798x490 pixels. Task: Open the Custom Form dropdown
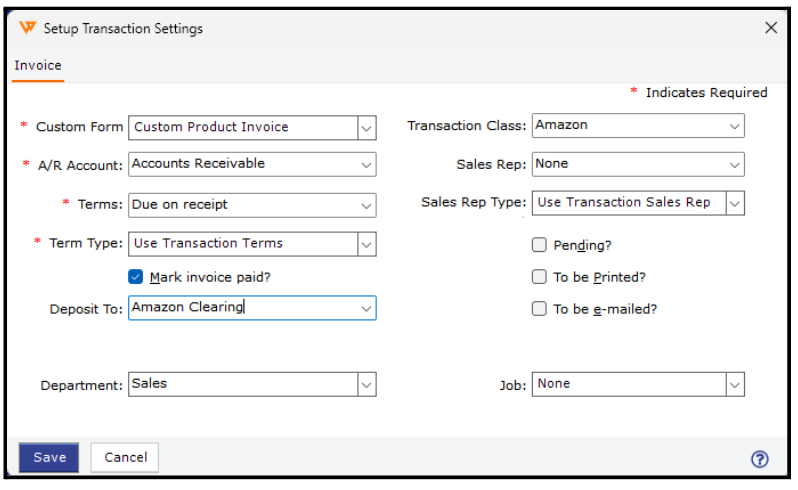point(366,128)
